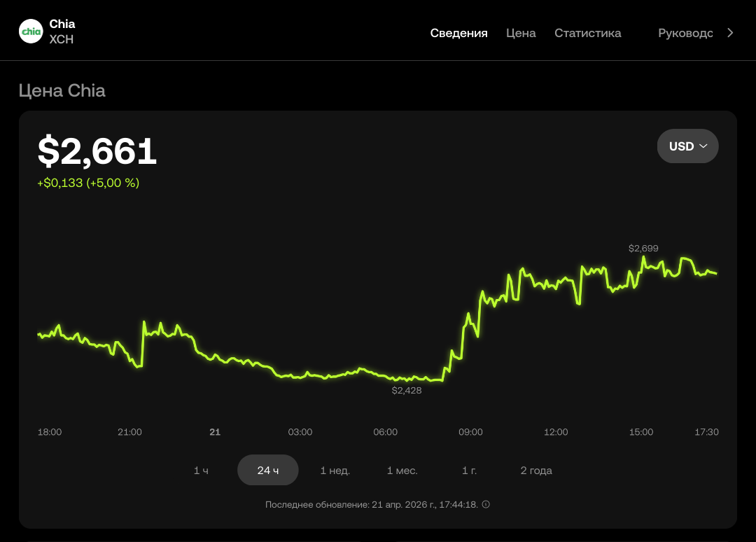Click the 21:00 axis label
The width and height of the screenshot is (756, 542).
click(x=129, y=432)
